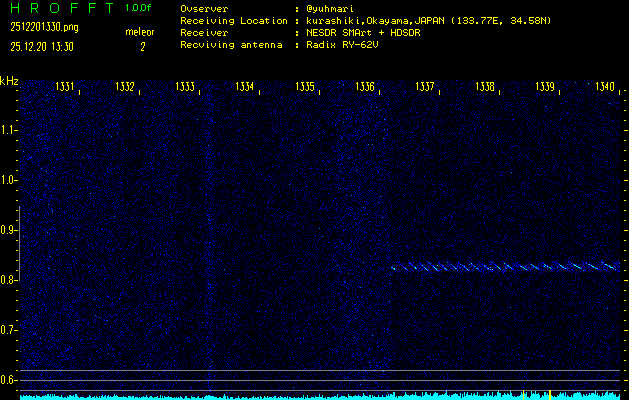The image size is (629, 400).
Task: Select the 1335 time marker
Action: pos(305,87)
